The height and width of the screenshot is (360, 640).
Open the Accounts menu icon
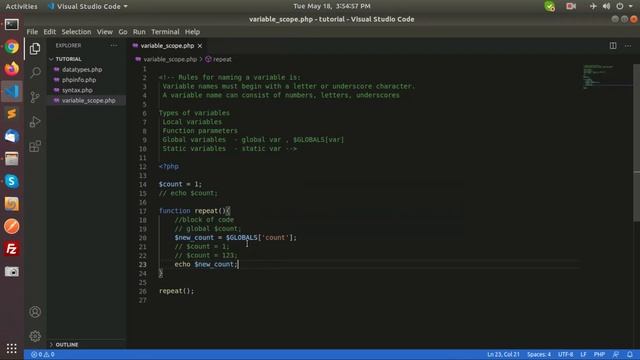(35, 312)
